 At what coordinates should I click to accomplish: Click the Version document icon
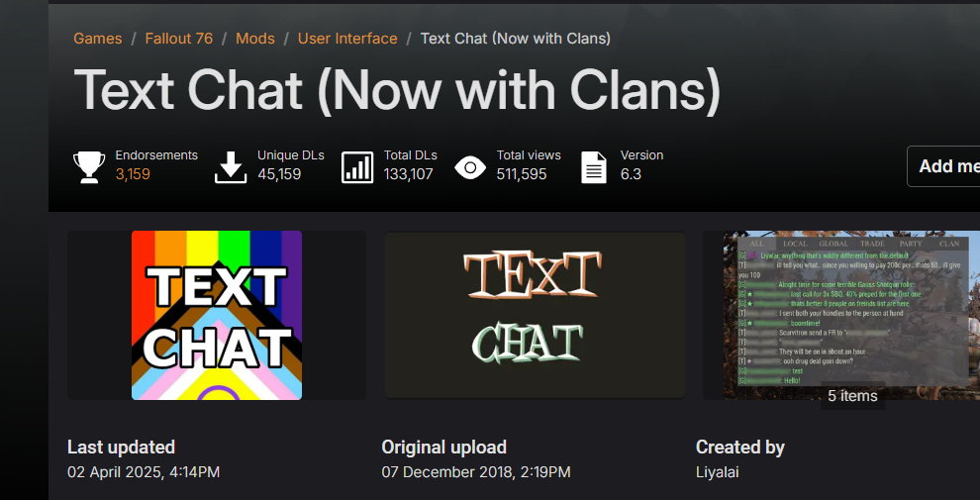click(594, 167)
